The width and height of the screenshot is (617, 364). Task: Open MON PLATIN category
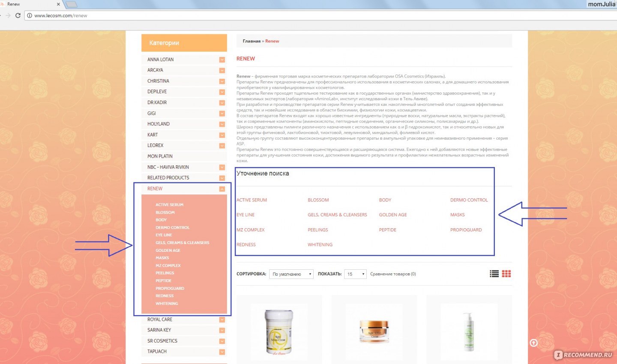pos(160,156)
